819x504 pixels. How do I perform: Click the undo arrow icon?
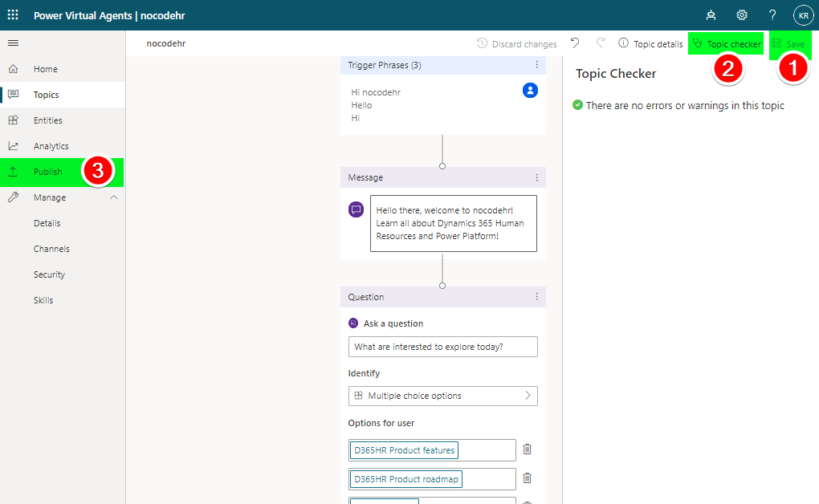pyautogui.click(x=575, y=43)
